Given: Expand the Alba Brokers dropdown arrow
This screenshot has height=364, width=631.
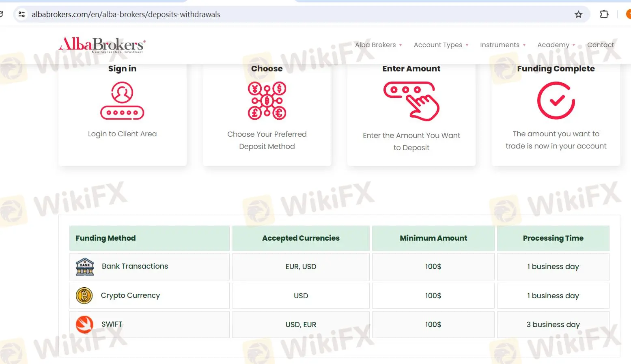Looking at the screenshot, I should 401,45.
